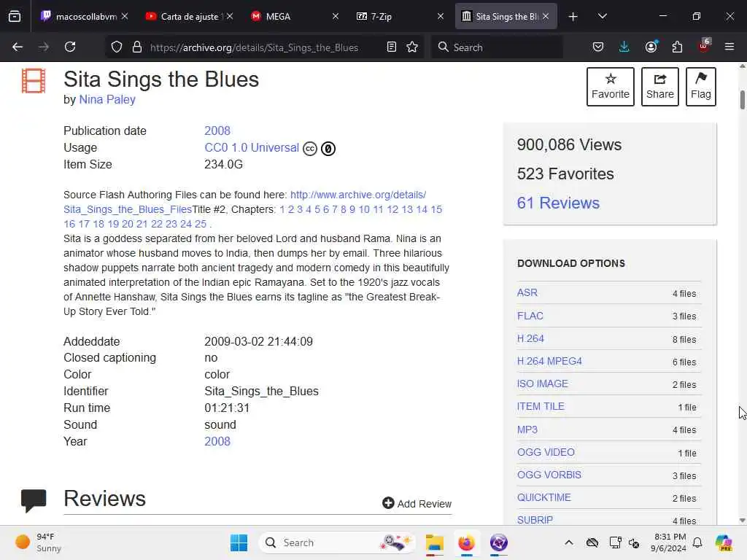Viewport: 747px width, 560px height.
Task: Open the H.264 download option
Action: tap(530, 338)
